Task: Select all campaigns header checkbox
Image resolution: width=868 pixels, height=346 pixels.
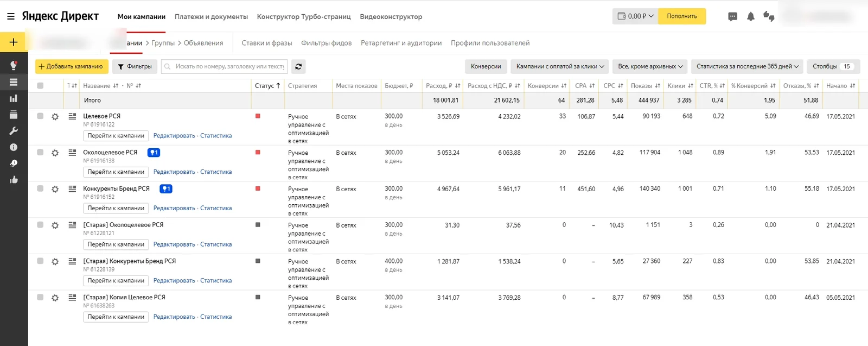Action: coord(40,85)
